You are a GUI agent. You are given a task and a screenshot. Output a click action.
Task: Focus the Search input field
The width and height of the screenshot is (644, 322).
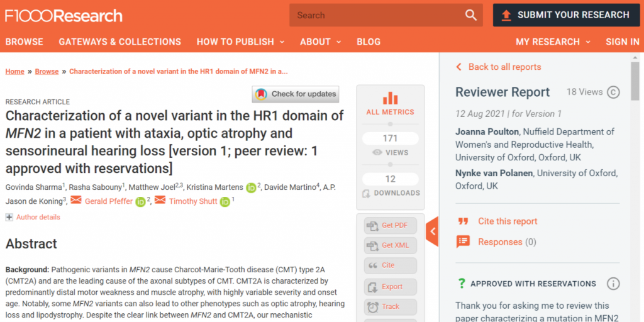(x=377, y=15)
